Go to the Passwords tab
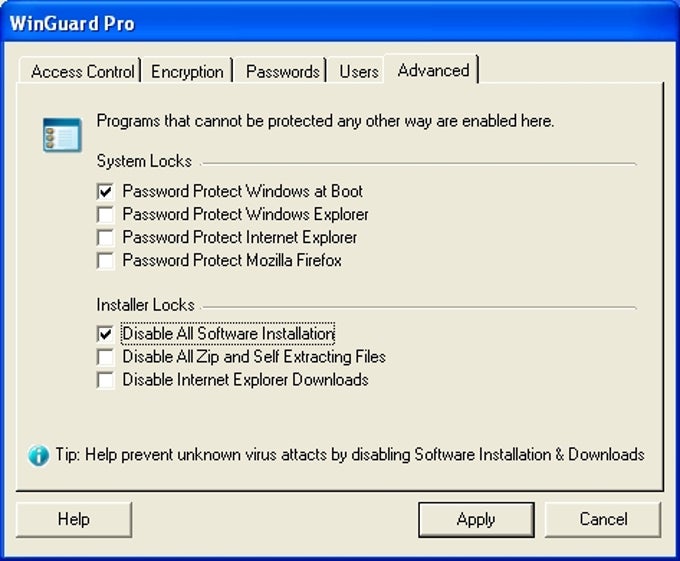Image resolution: width=680 pixels, height=561 pixels. click(282, 72)
